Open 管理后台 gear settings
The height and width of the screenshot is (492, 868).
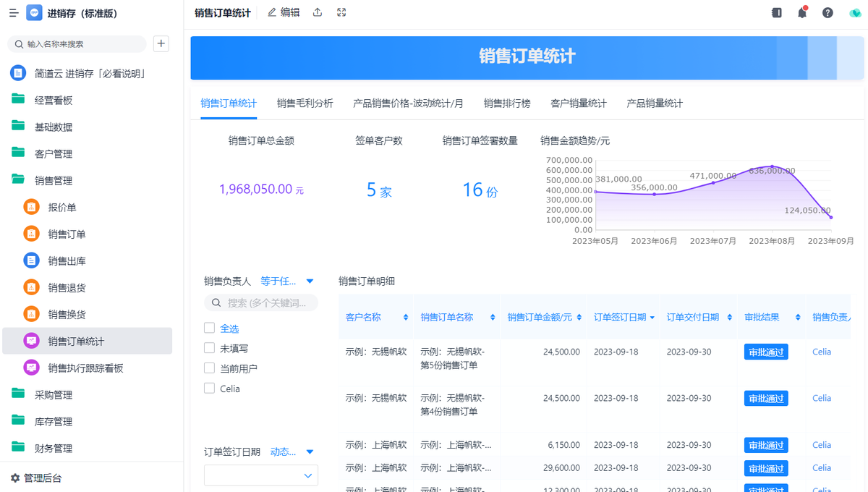(36, 478)
